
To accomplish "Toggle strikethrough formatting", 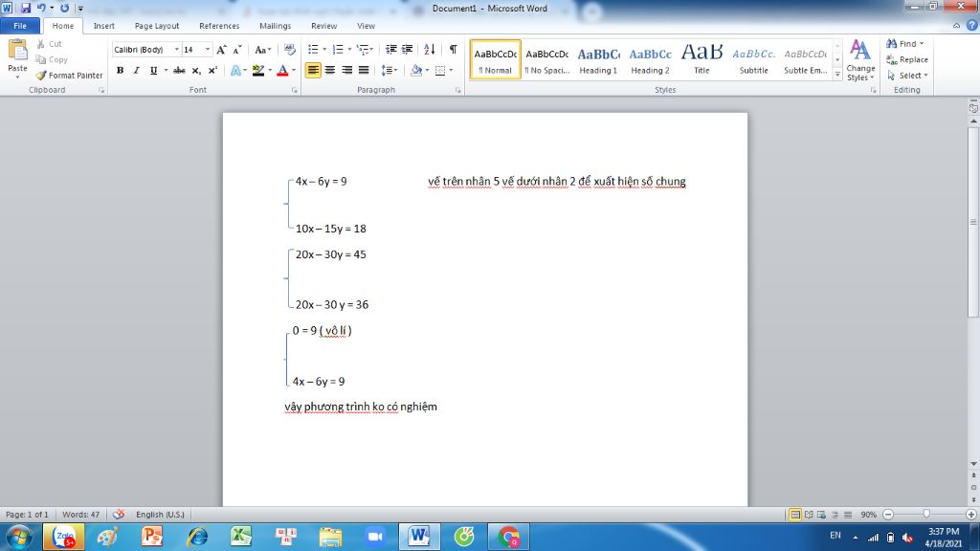I will coord(179,71).
